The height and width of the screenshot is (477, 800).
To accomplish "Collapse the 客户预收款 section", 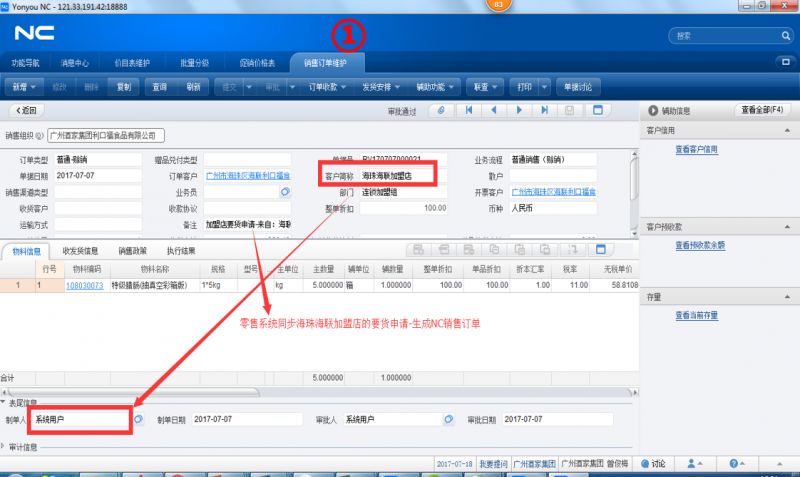I will 787,227.
